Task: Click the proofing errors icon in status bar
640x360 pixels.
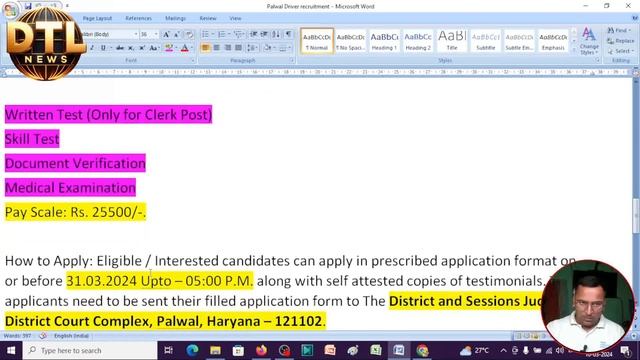Action: (x=42, y=336)
